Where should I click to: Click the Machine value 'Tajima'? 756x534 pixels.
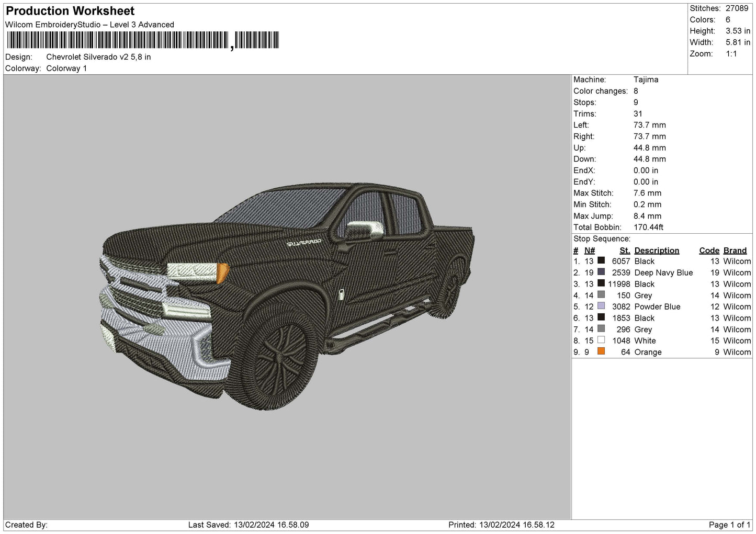(646, 79)
